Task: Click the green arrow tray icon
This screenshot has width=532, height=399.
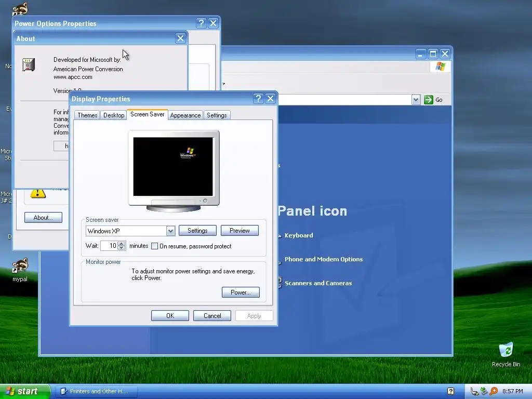Action: pos(484,392)
